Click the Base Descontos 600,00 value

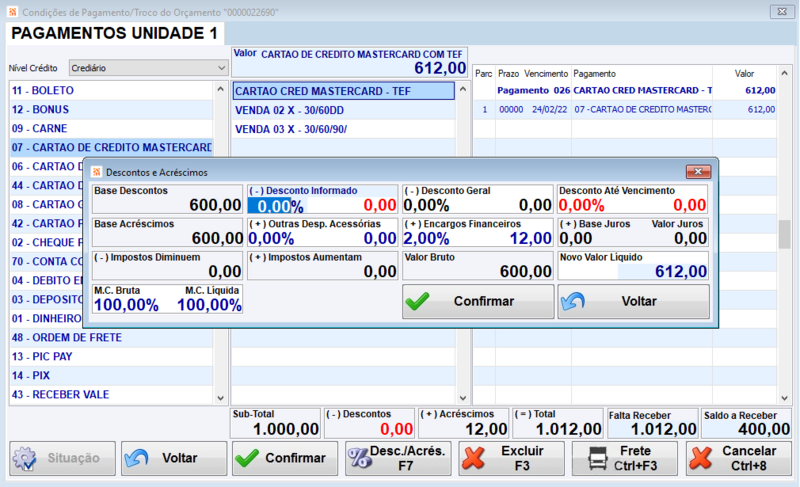(x=215, y=205)
